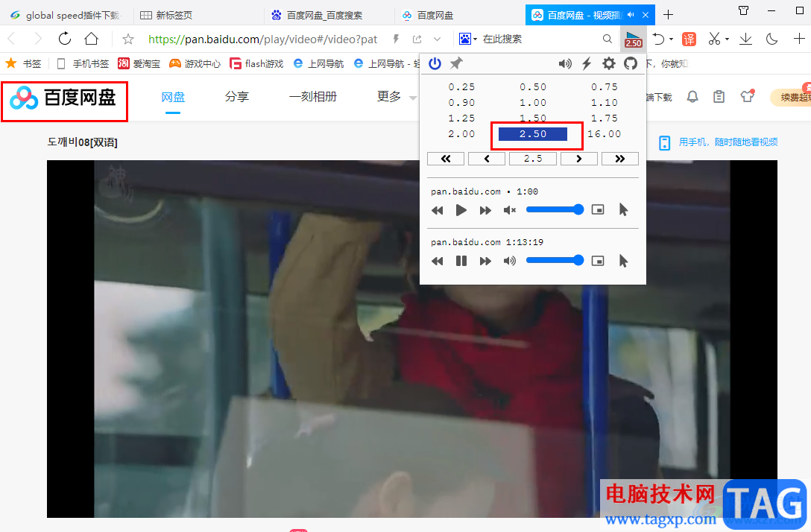Click the Global Speed extension icon showing 2.50
The width and height of the screenshot is (811, 532).
(x=634, y=39)
